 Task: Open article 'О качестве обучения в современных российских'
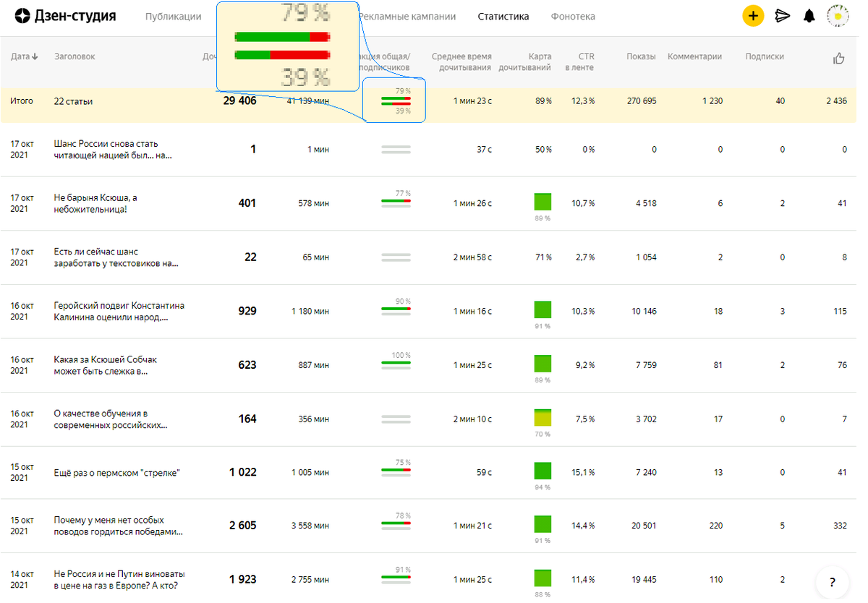pyautogui.click(x=111, y=419)
